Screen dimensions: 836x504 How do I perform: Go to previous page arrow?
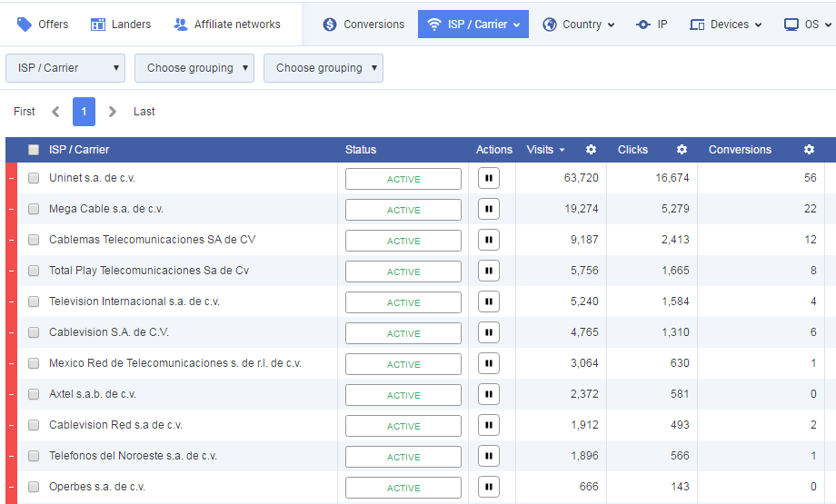point(55,112)
